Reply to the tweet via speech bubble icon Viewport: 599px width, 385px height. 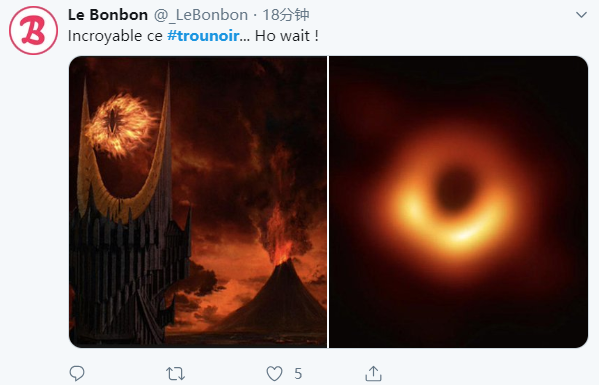pos(77,373)
